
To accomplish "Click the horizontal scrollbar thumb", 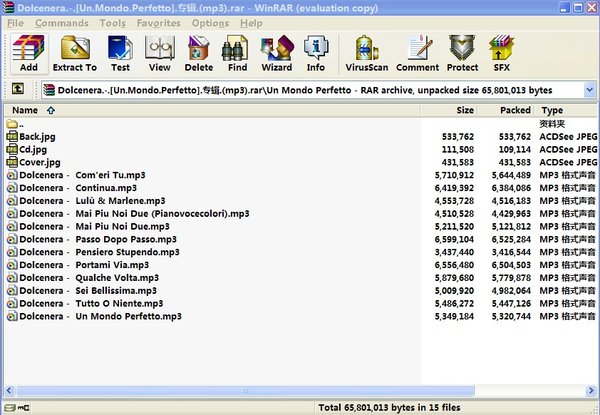I will [x=245, y=391].
